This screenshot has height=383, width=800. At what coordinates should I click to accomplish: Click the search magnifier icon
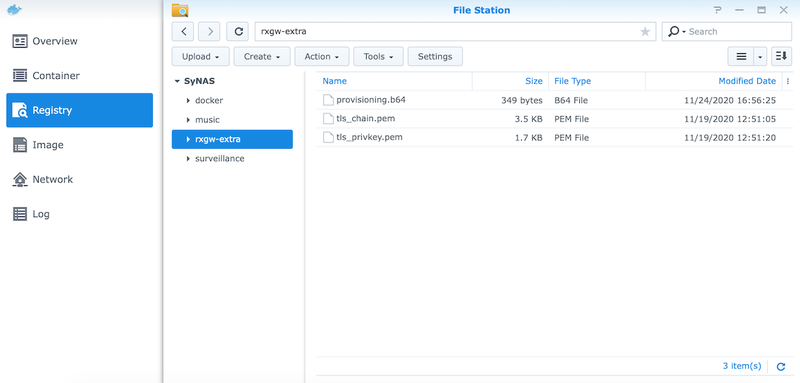click(674, 32)
